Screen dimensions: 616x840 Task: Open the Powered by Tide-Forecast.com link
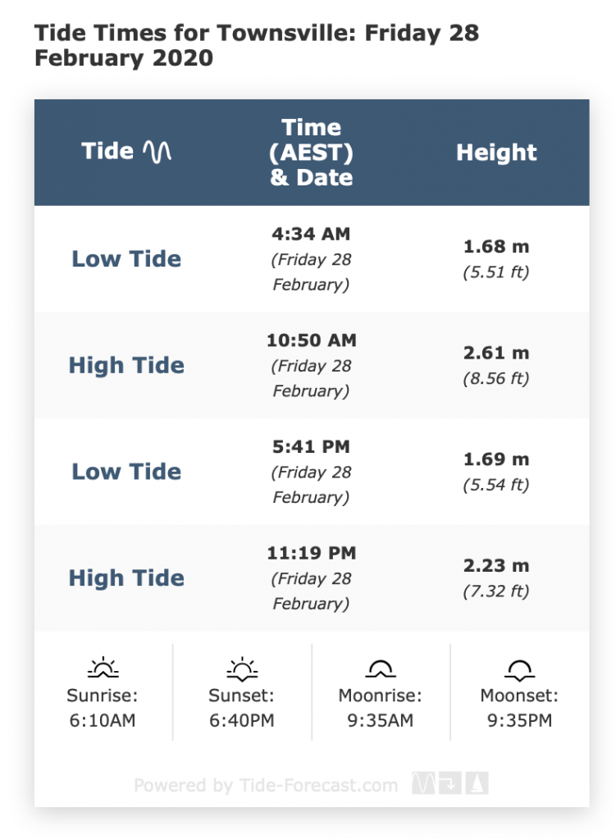(266, 785)
